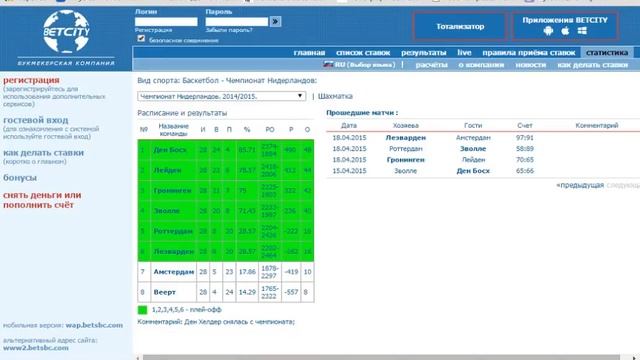This screenshot has height=360, width=640.
Task: Click the Забыли пароль? link
Action: click(x=229, y=30)
